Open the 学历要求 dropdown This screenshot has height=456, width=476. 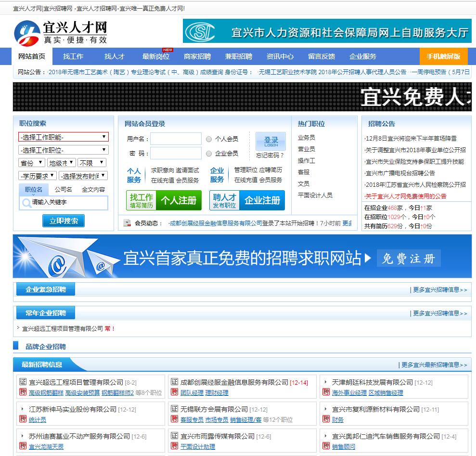pos(38,176)
